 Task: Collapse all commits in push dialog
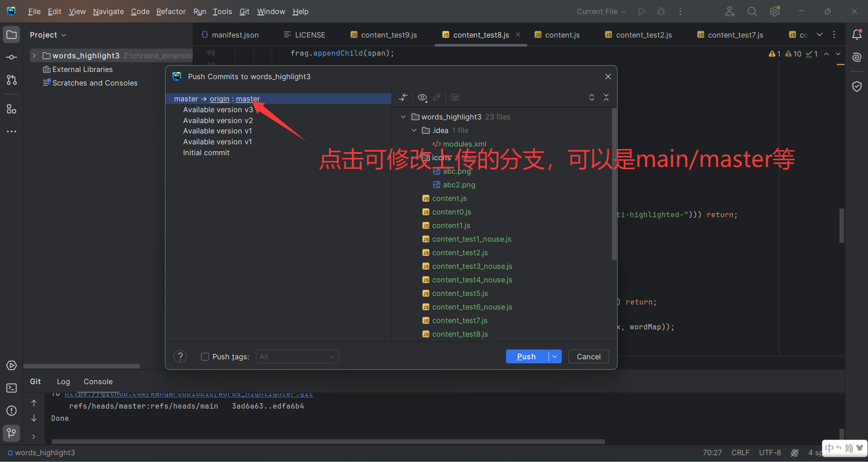pos(606,97)
